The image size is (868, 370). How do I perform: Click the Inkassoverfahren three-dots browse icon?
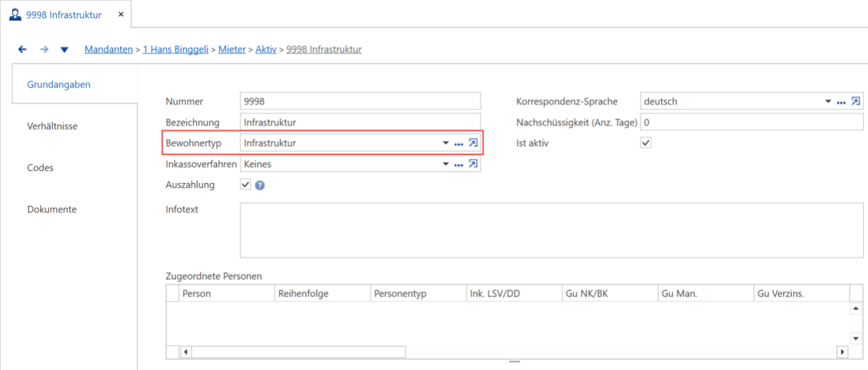pos(459,164)
